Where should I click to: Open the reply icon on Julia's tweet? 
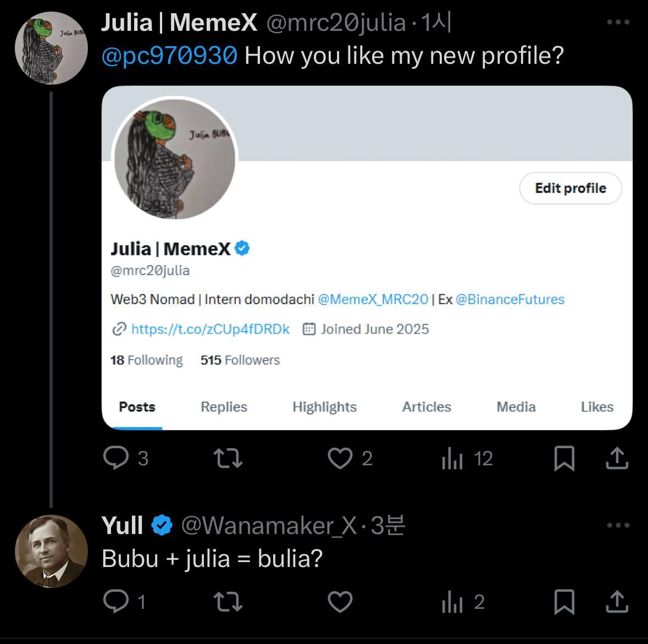tap(117, 458)
